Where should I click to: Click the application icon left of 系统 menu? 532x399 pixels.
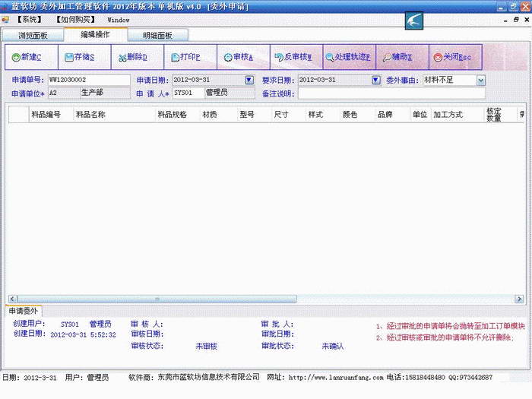[5, 20]
